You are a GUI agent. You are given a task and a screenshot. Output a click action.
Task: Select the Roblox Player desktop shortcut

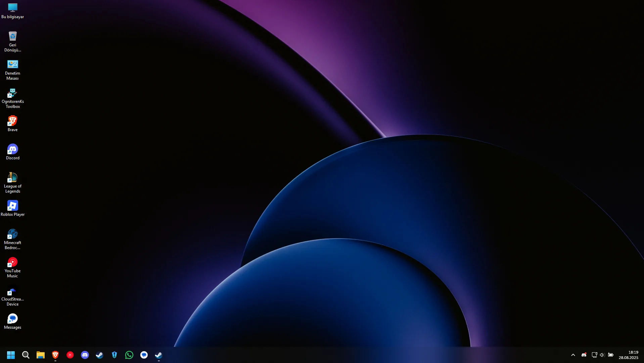(x=12, y=208)
